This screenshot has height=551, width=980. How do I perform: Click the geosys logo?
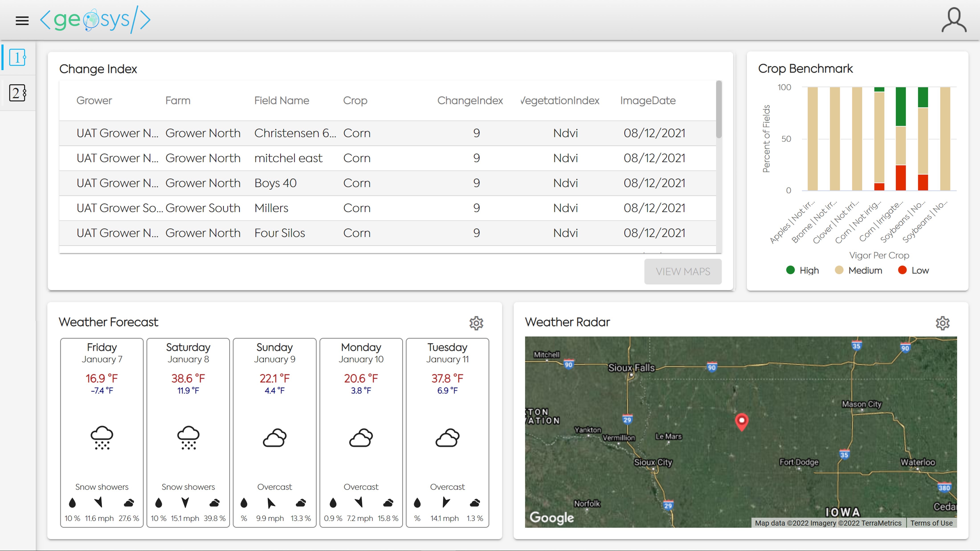pyautogui.click(x=95, y=20)
